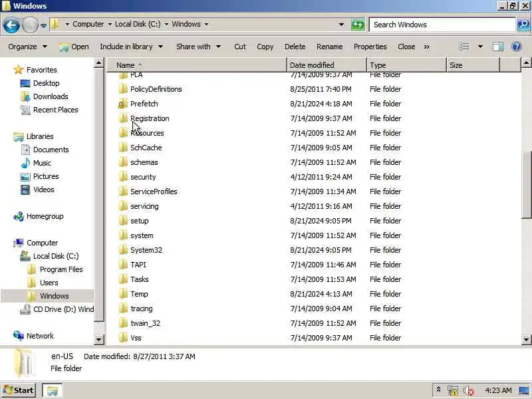The width and height of the screenshot is (532, 399).
Task: Click the search magnifier icon
Action: (x=523, y=25)
